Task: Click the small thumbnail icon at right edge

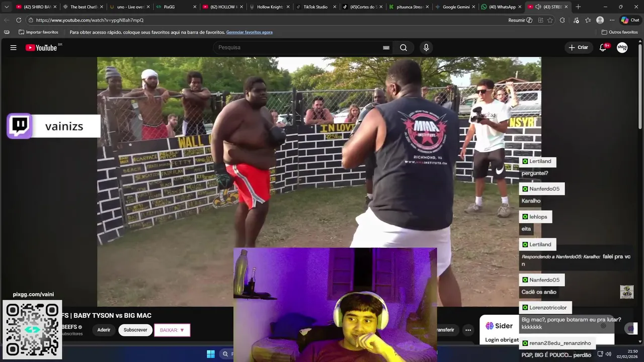Action: coord(626,292)
